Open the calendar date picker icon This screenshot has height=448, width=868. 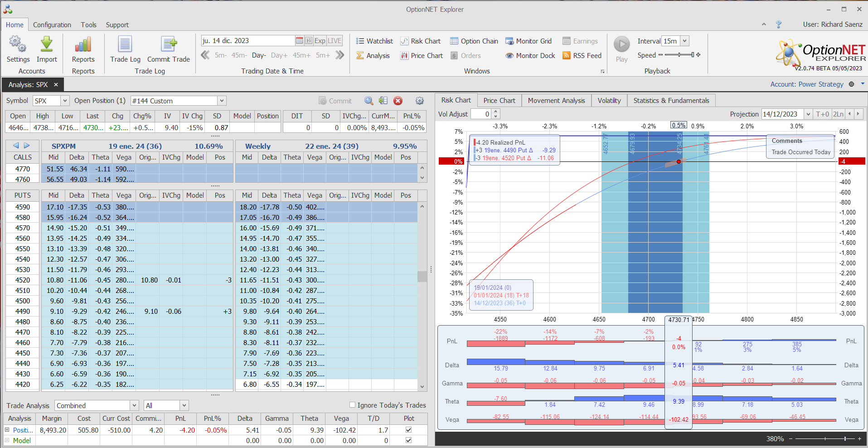click(x=299, y=41)
